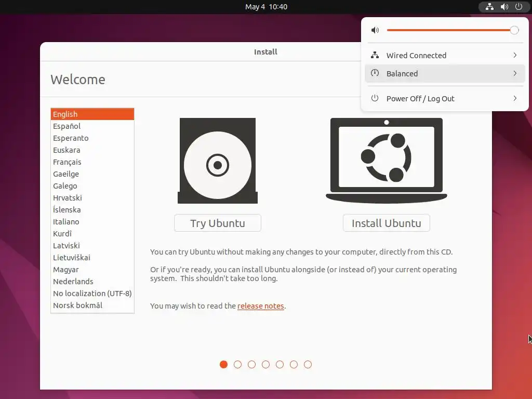Image resolution: width=532 pixels, height=399 pixels.
Task: Open the clock showing May 4 10:40
Action: (x=266, y=7)
